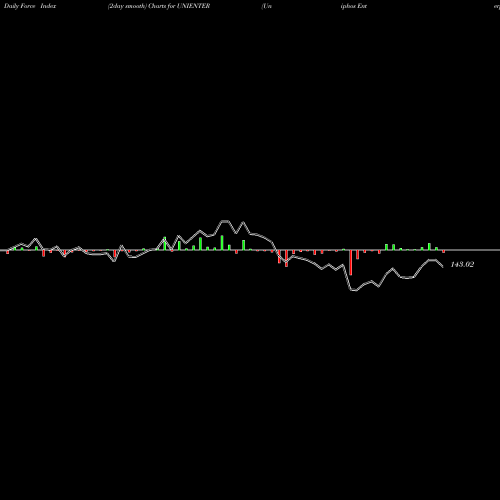The width and height of the screenshot is (500, 500).
Task: Click the end point of the smoothed line
Action: point(443,267)
